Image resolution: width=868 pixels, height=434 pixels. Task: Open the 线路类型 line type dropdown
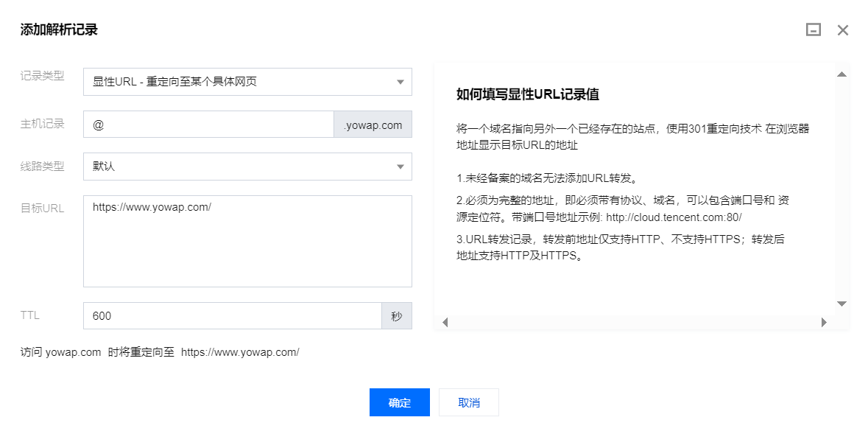click(247, 167)
